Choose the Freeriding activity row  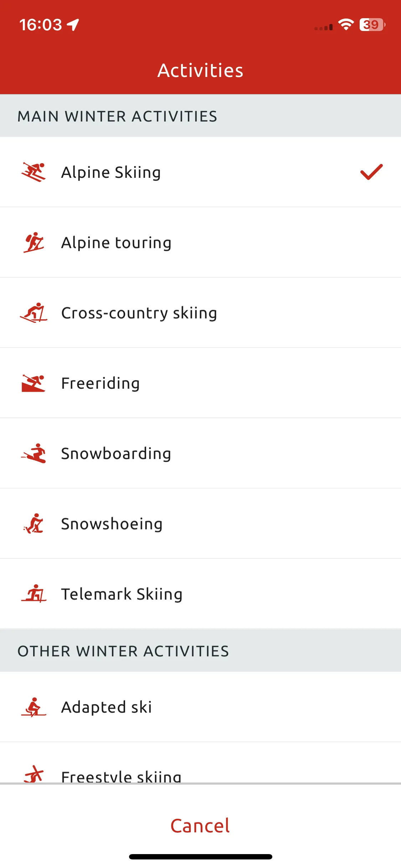[x=200, y=383]
